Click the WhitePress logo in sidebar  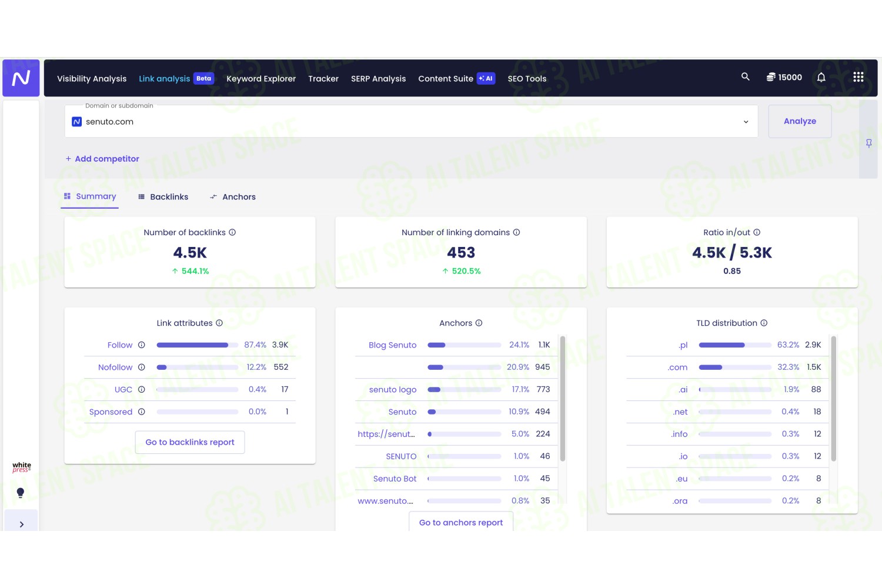pos(22,467)
